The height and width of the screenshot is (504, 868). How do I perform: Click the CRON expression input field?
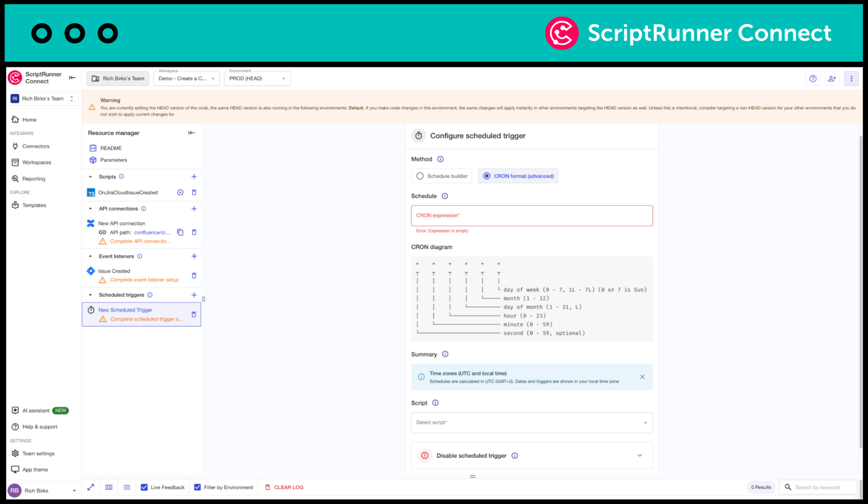[532, 216]
